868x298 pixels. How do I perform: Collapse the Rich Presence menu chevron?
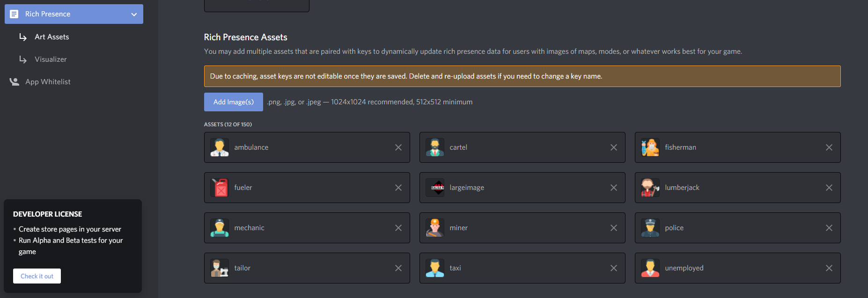(x=134, y=15)
